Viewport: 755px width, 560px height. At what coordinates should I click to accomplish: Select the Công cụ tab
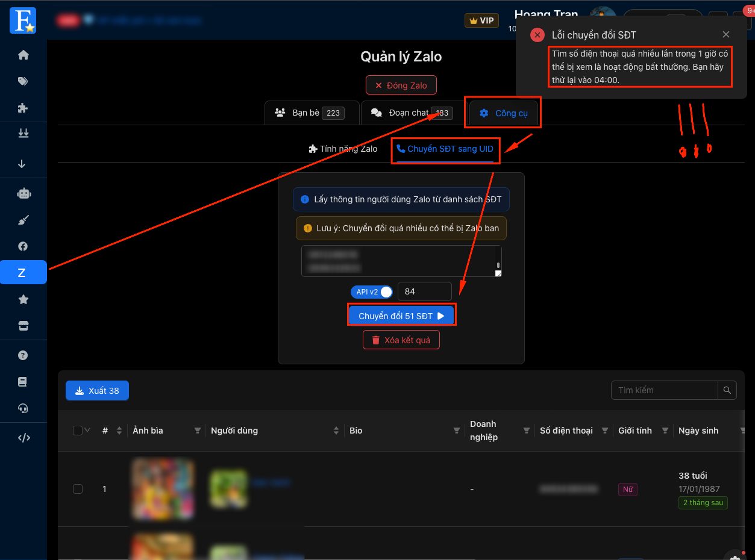tap(503, 113)
